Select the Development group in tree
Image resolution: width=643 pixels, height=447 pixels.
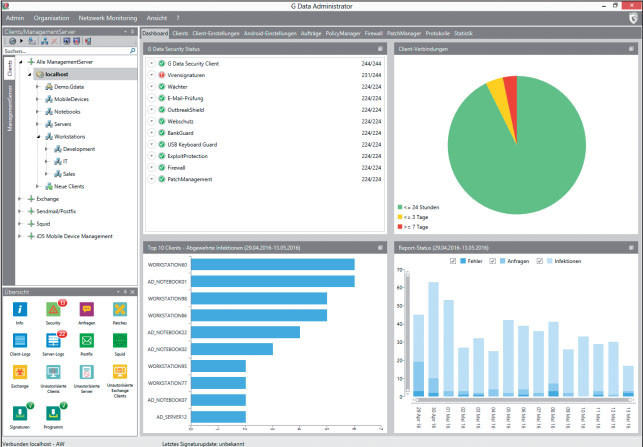click(79, 149)
